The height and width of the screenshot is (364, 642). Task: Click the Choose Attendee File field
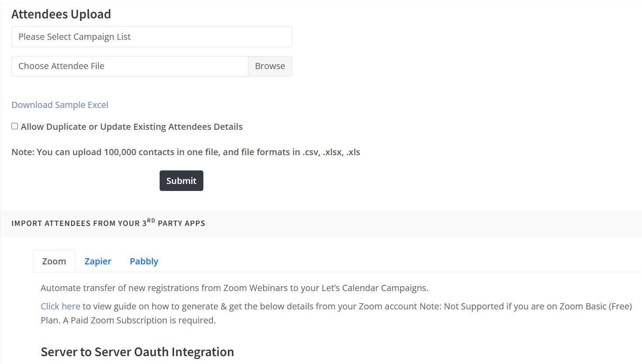click(x=129, y=66)
